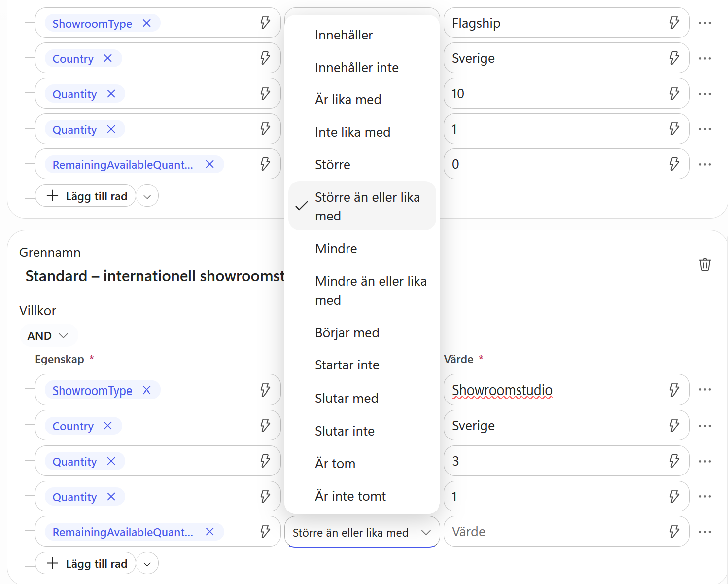Open the ellipsis menu next to the empty Värde field

(705, 532)
